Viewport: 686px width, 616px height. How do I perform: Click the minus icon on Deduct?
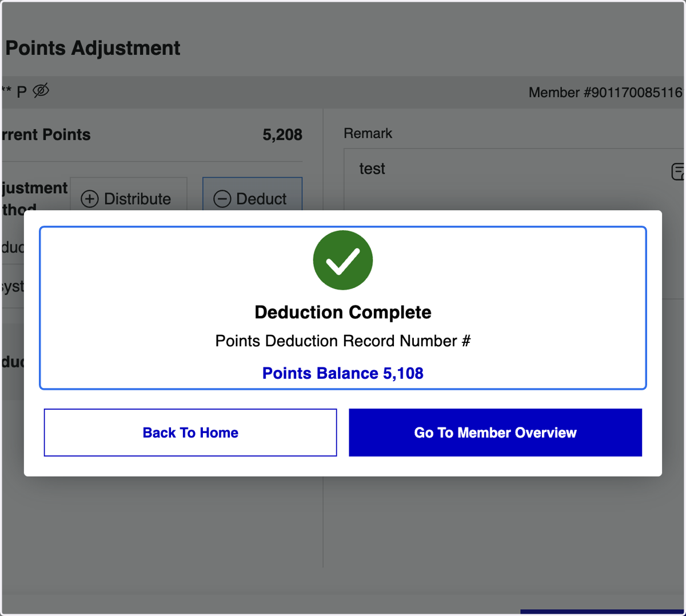pos(222,199)
